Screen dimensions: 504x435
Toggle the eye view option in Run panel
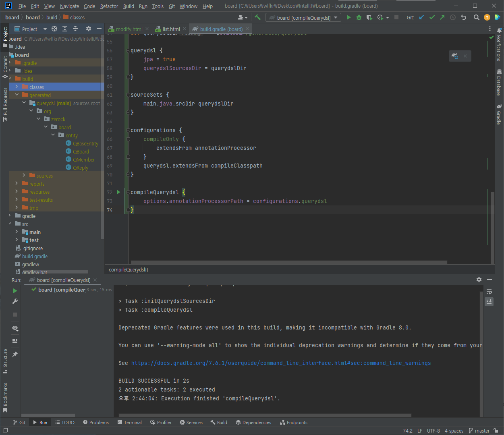pyautogui.click(x=15, y=328)
